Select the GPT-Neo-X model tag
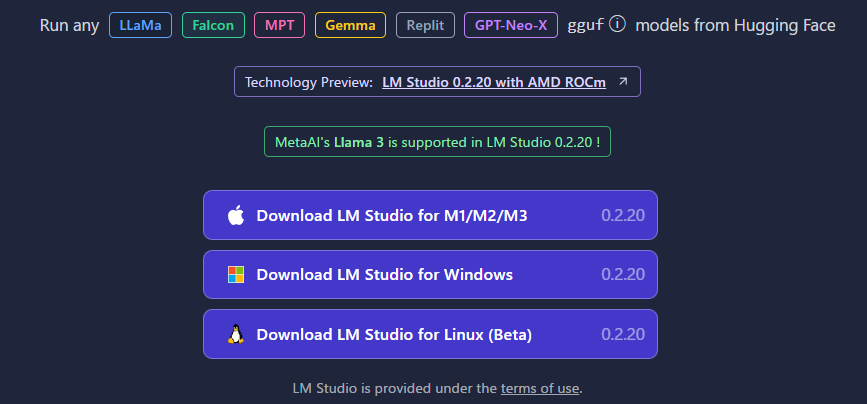867x404 pixels. pos(511,25)
